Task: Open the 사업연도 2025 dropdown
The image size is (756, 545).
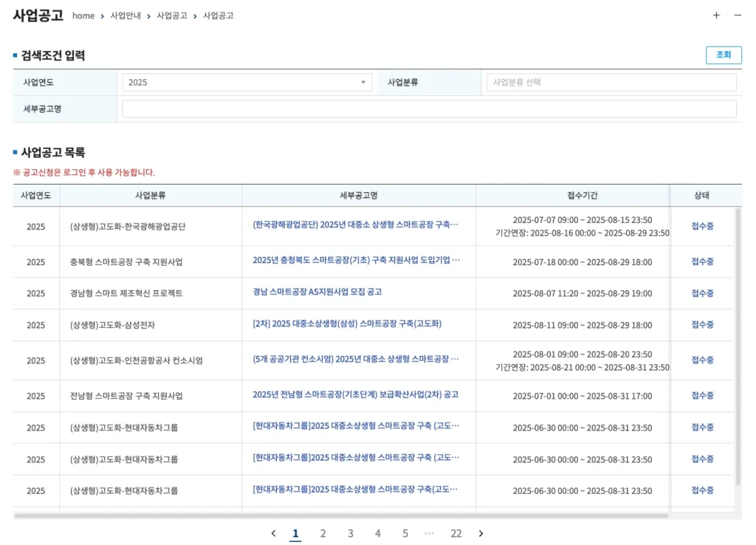Action: pos(247,83)
